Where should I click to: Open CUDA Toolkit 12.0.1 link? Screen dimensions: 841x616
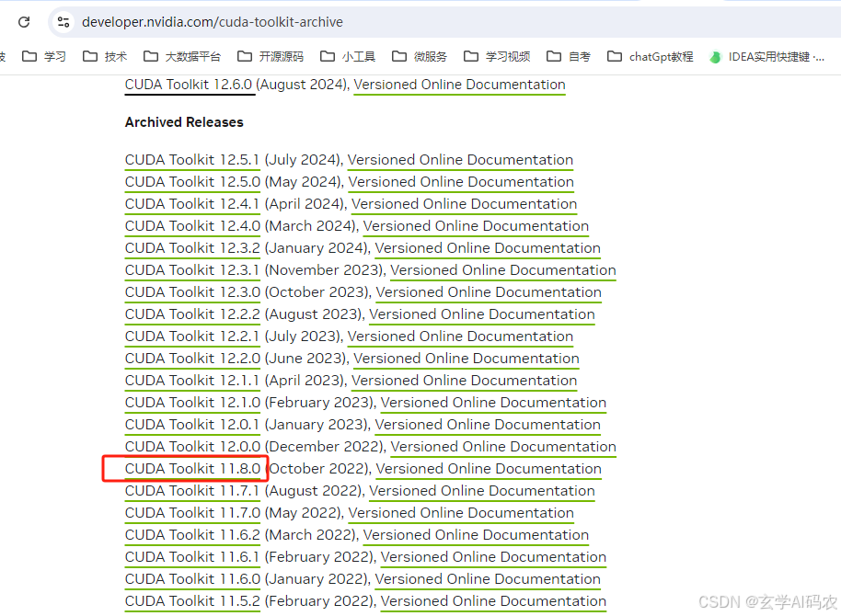(x=192, y=425)
